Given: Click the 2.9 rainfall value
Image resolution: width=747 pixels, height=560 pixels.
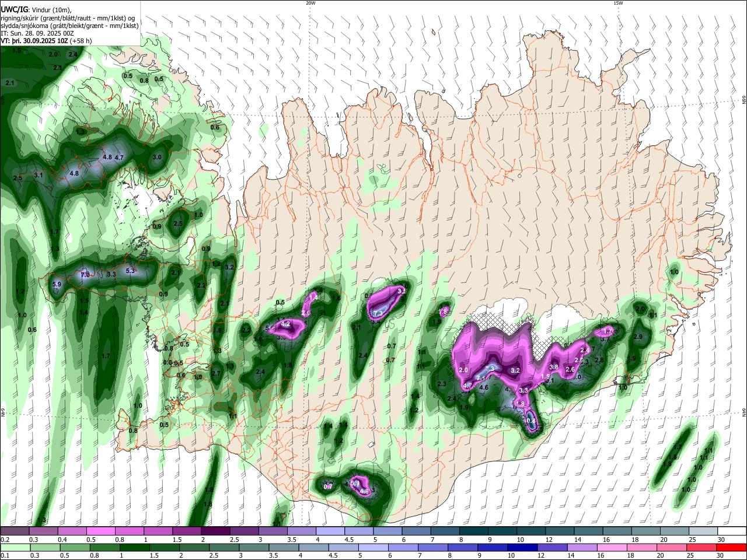Looking at the screenshot, I should (x=638, y=337).
